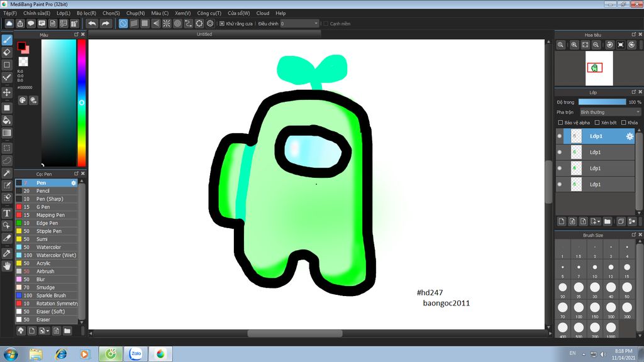This screenshot has height=362, width=644.
Task: Switch to the Untitled canvas tab
Action: point(204,34)
